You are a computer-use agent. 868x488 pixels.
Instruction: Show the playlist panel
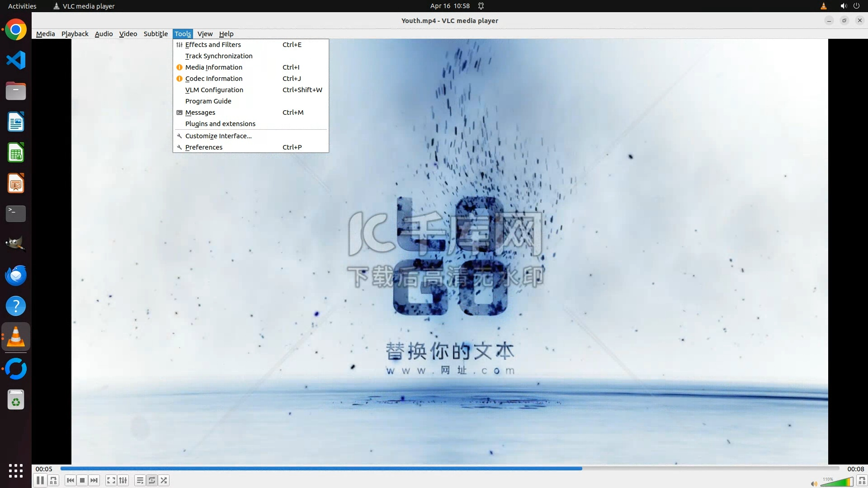[x=140, y=480]
